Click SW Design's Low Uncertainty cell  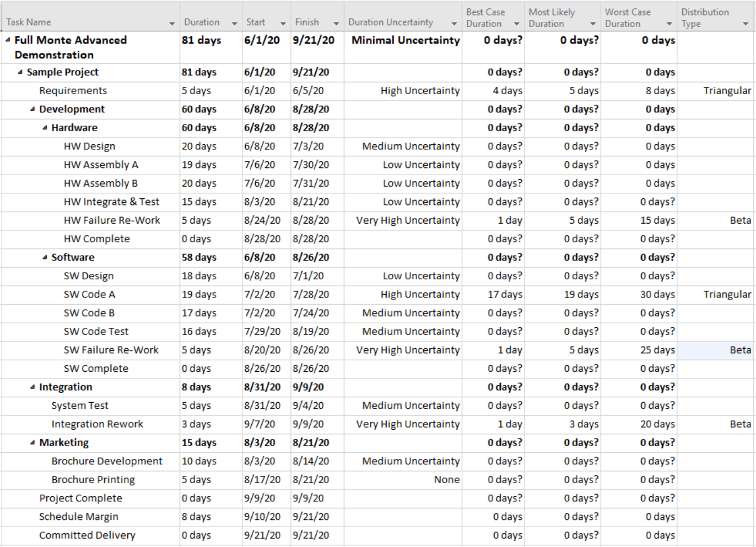pyautogui.click(x=403, y=276)
